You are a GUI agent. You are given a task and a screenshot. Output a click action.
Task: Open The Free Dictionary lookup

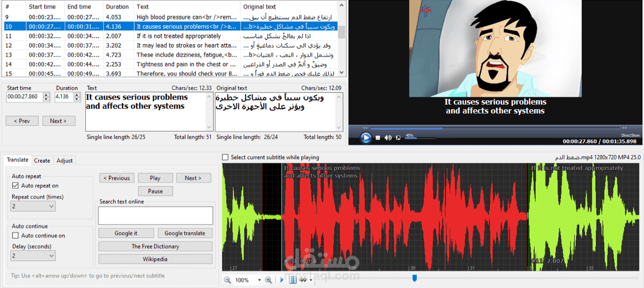point(155,247)
